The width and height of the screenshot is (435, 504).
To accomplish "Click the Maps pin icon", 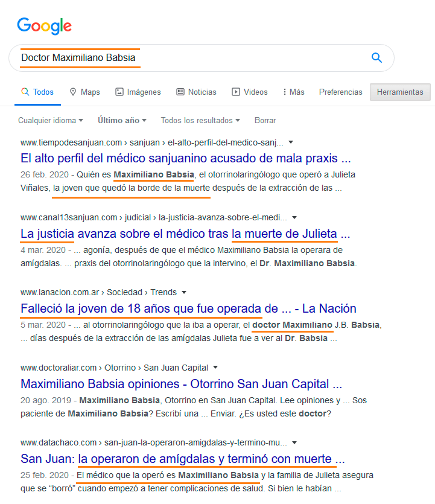I will [x=73, y=92].
